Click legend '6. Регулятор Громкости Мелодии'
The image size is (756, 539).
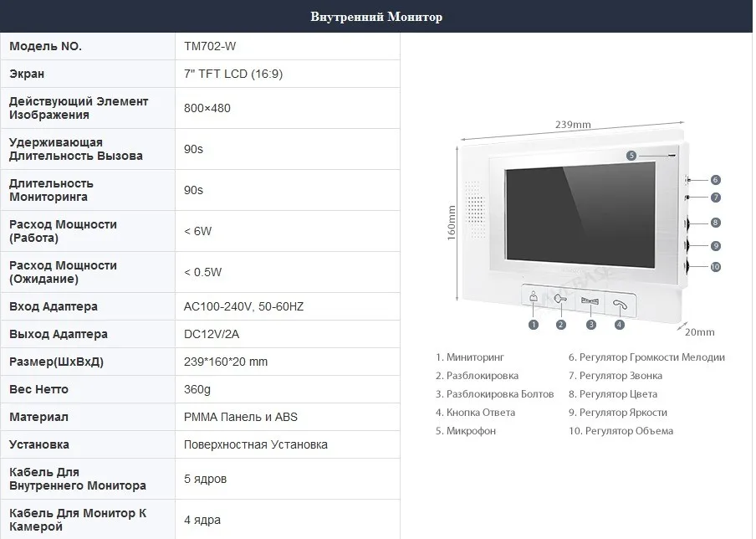(646, 357)
